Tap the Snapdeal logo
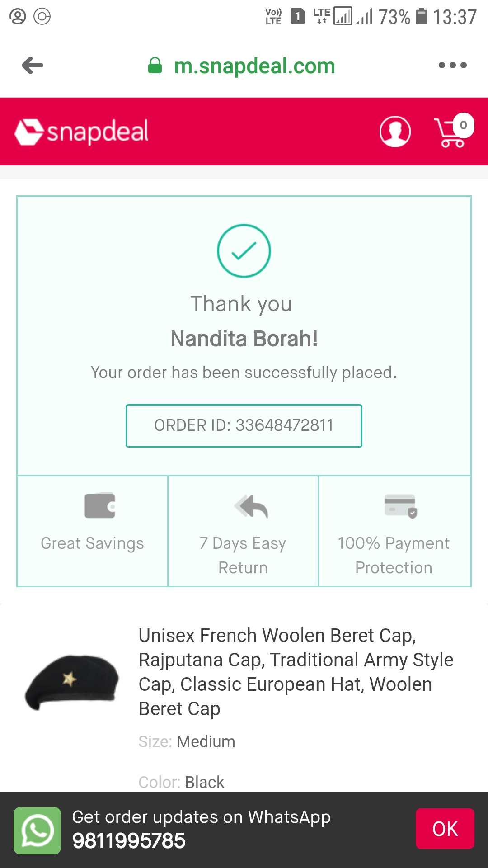 82,132
